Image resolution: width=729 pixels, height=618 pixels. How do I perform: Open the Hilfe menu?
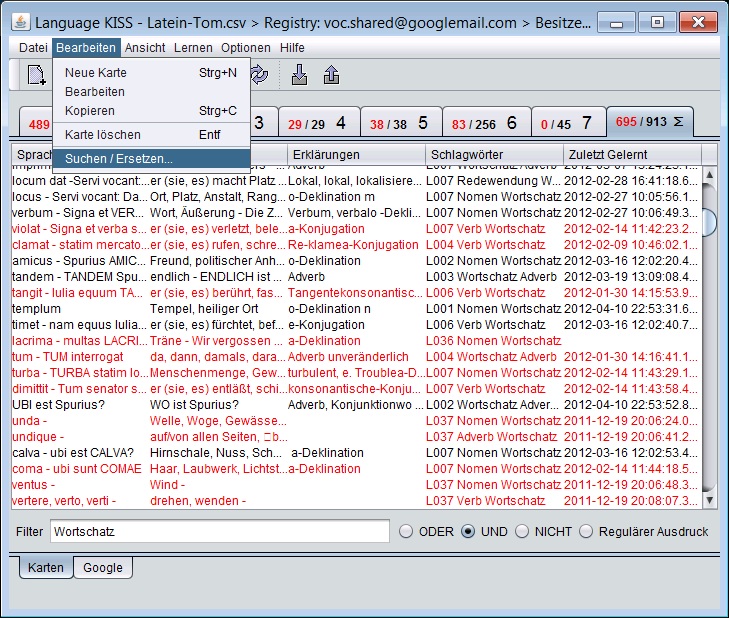(292, 47)
